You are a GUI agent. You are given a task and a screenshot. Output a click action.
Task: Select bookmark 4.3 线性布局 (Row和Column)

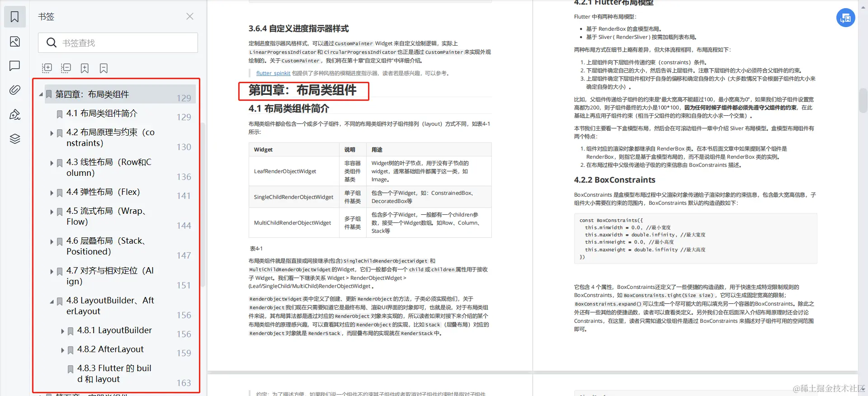click(109, 167)
